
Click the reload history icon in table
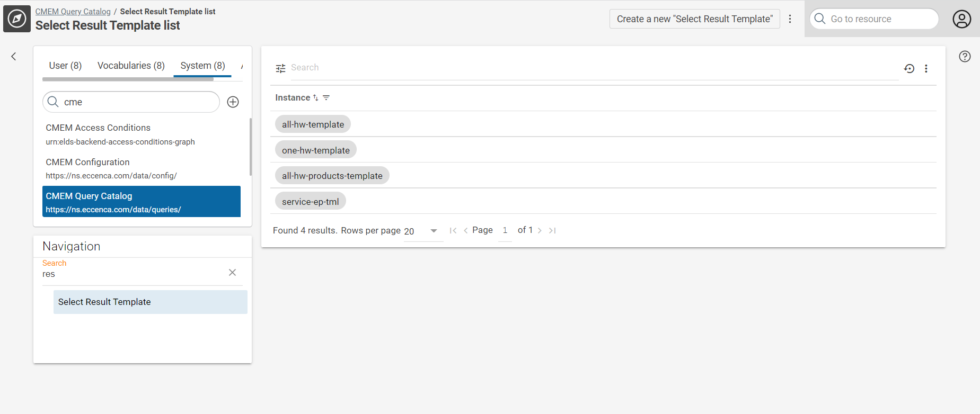[x=909, y=68]
